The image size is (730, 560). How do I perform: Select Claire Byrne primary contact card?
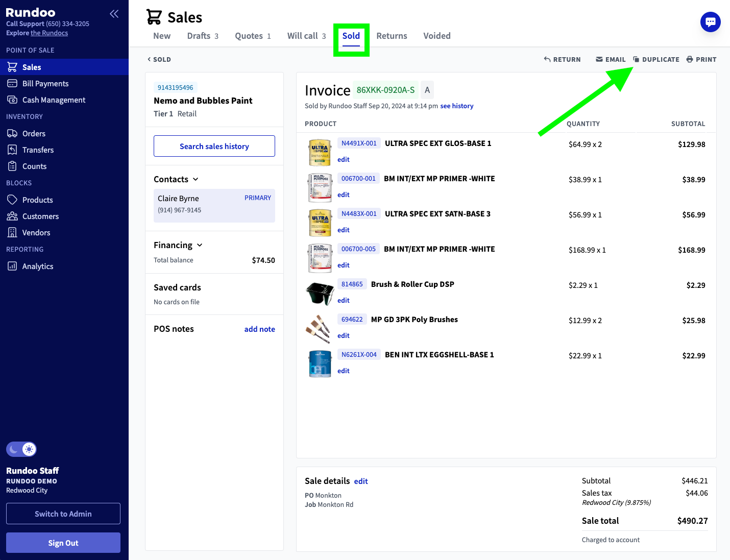pyautogui.click(x=214, y=206)
